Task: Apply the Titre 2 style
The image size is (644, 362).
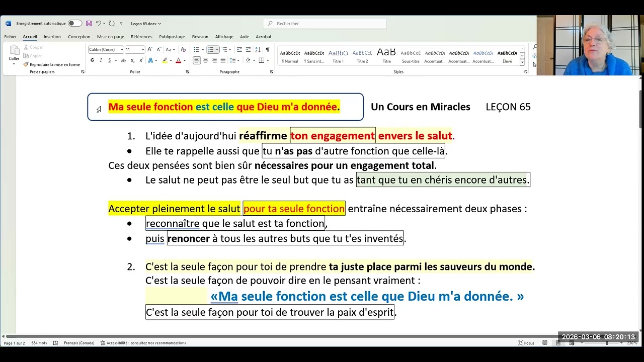Action: click(x=362, y=56)
